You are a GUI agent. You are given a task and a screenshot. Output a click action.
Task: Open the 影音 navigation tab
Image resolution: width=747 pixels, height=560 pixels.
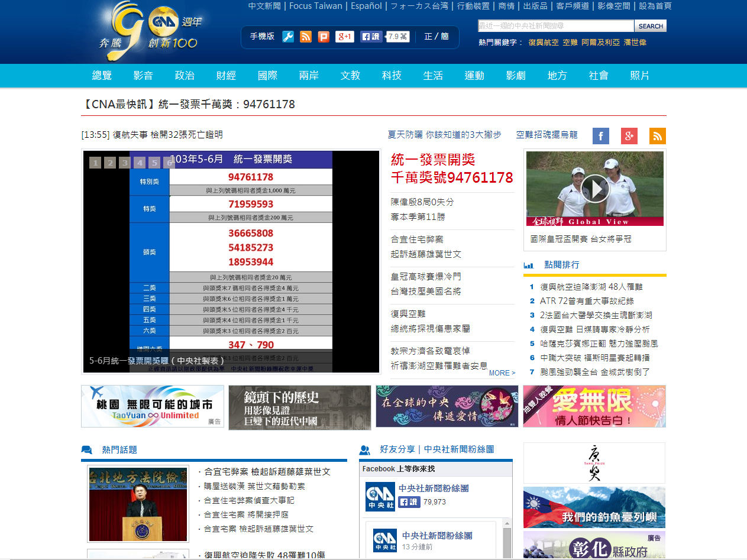143,76
